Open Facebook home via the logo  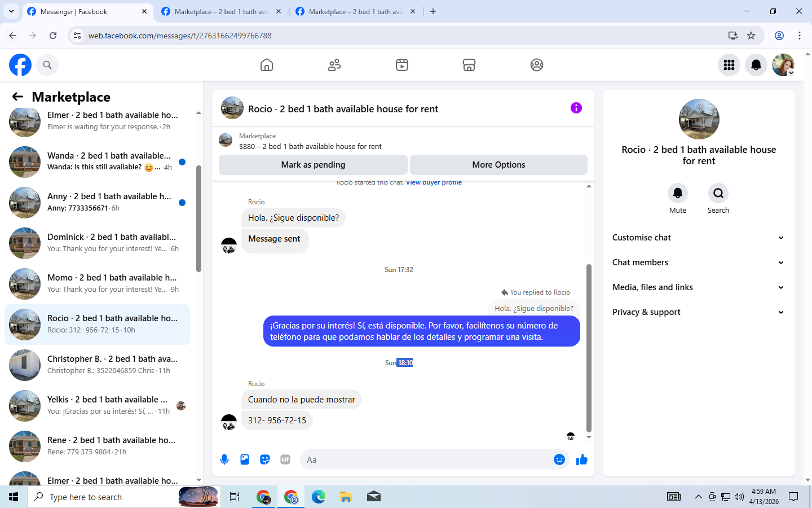[x=20, y=65]
